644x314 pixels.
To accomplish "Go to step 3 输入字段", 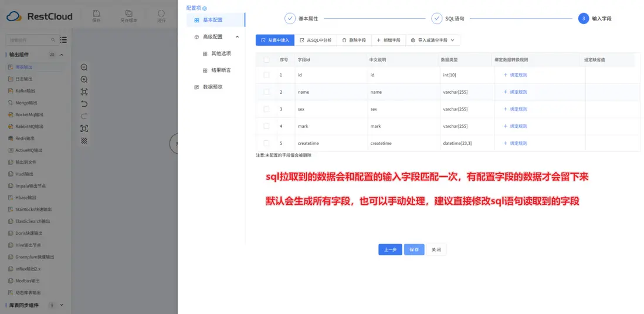I will click(595, 19).
